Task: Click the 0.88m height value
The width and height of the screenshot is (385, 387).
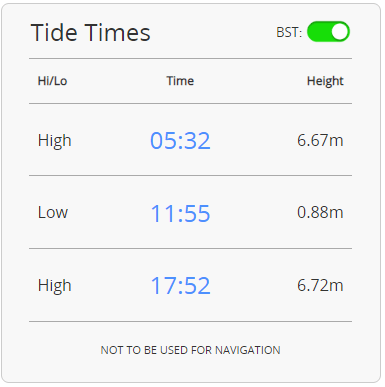Action: click(x=320, y=212)
